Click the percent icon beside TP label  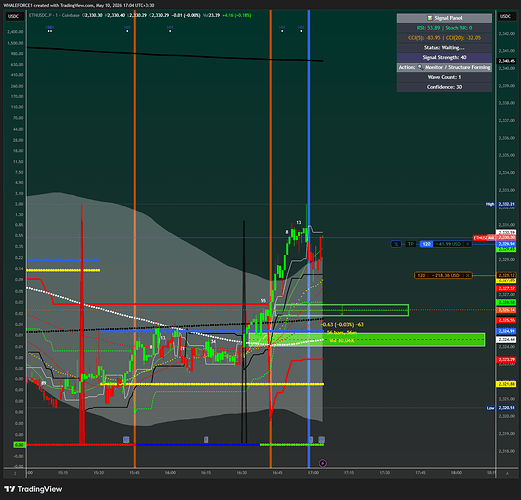396,244
